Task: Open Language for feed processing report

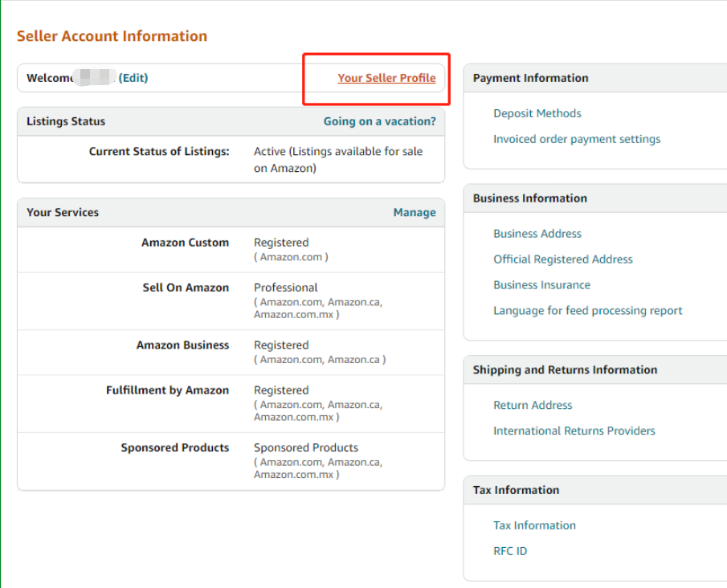Action: pos(587,311)
